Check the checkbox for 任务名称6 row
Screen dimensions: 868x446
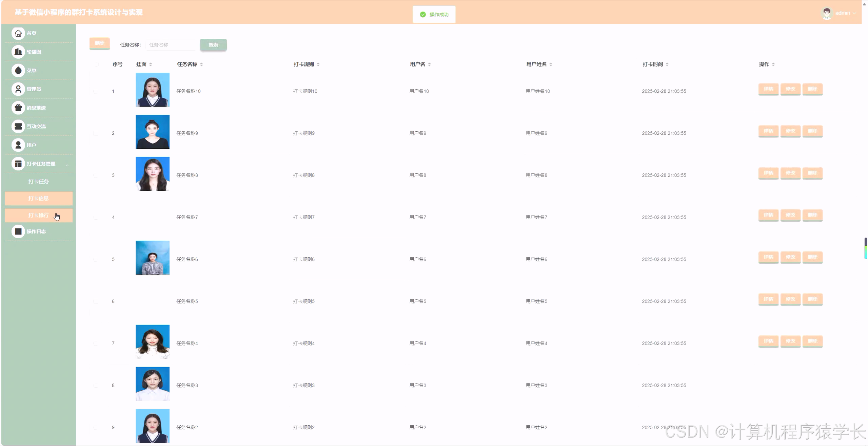click(96, 259)
